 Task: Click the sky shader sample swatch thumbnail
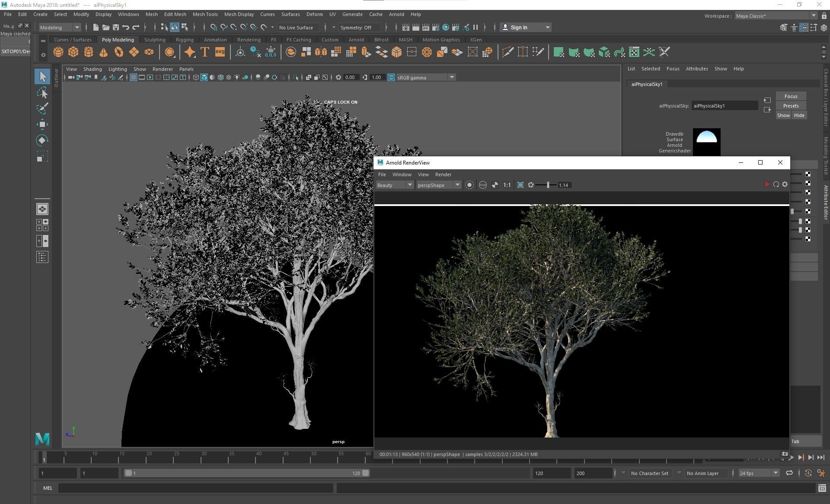[706, 142]
